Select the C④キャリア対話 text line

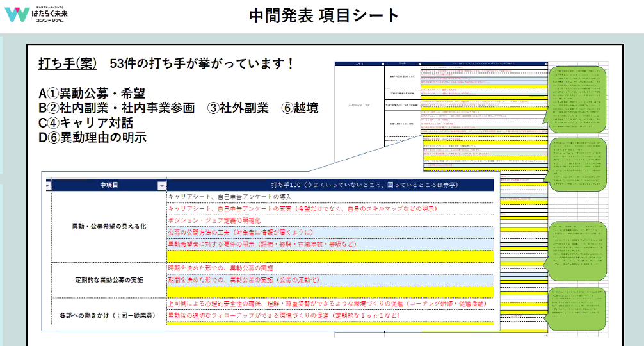(86, 122)
